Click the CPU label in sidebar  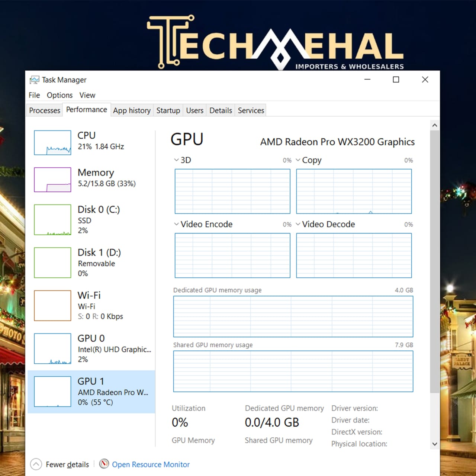(86, 135)
